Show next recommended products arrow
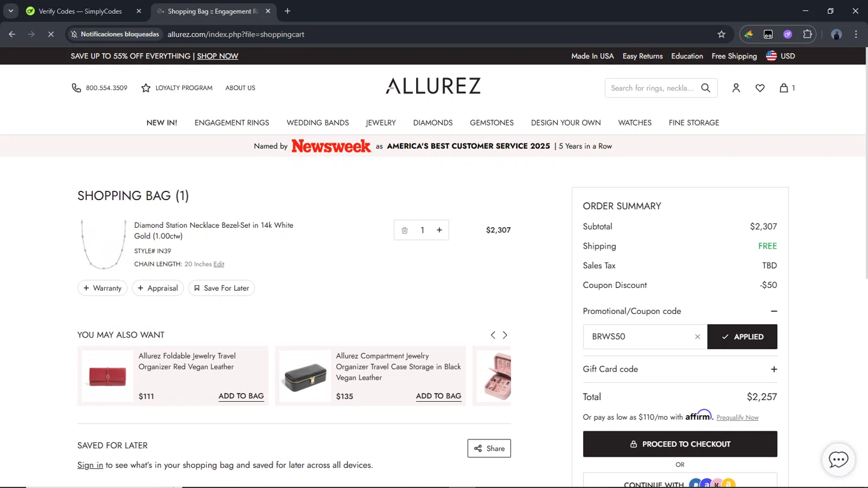 pyautogui.click(x=505, y=335)
